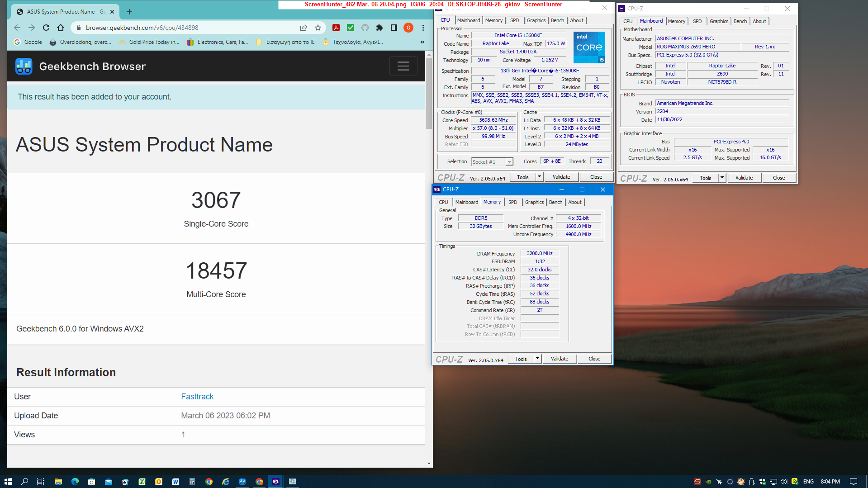868x488 pixels.
Task: Share this page from address bar
Action: pyautogui.click(x=304, y=28)
